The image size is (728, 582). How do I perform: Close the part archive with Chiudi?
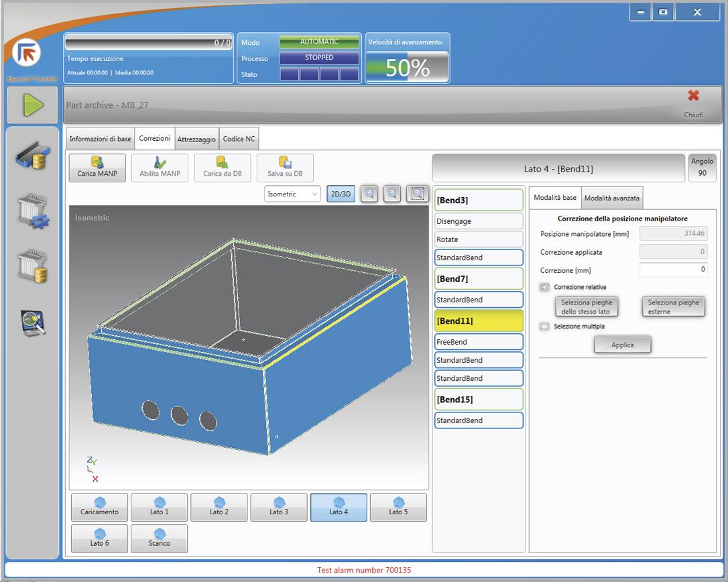tap(693, 103)
